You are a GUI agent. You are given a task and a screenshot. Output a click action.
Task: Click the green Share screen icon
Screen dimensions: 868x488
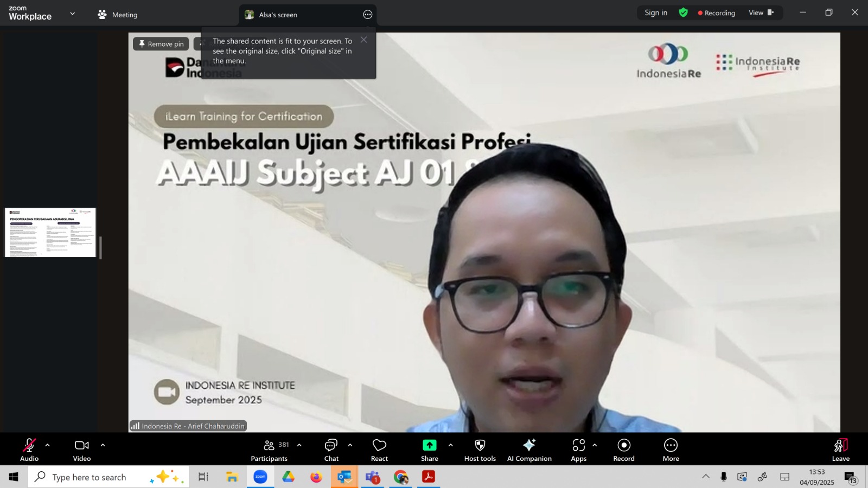coord(429,446)
